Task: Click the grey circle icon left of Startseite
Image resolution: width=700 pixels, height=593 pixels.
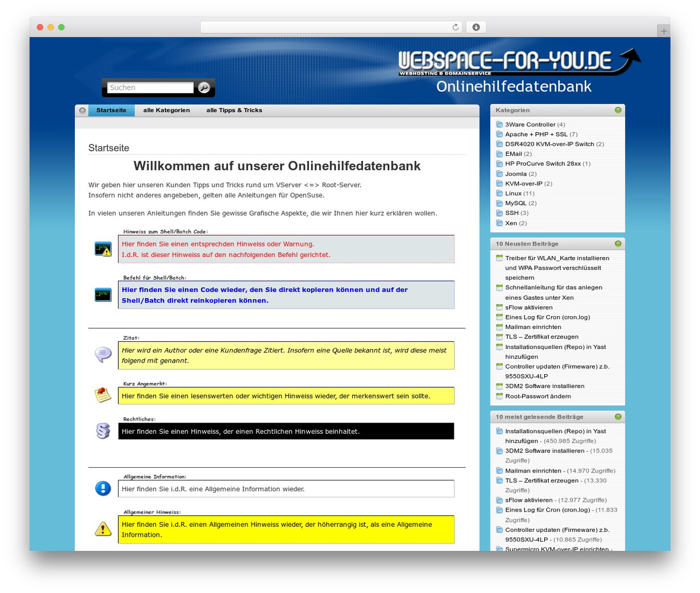Action: 82,111
